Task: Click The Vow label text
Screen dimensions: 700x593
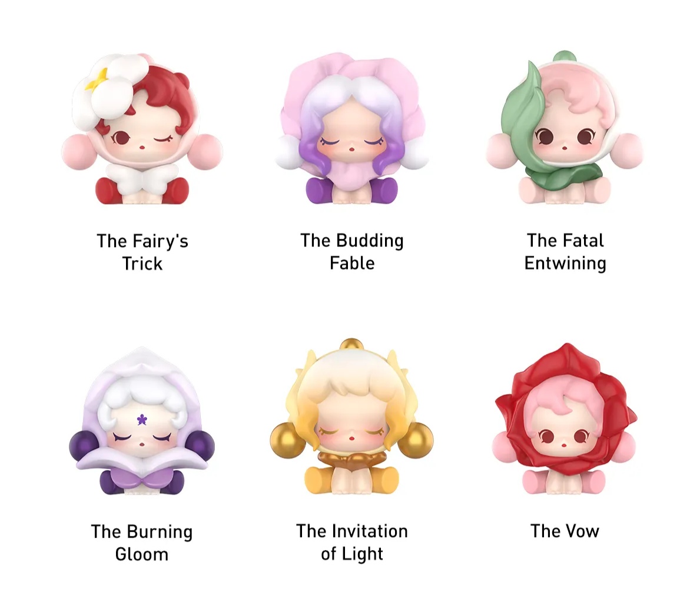Action: (x=565, y=531)
